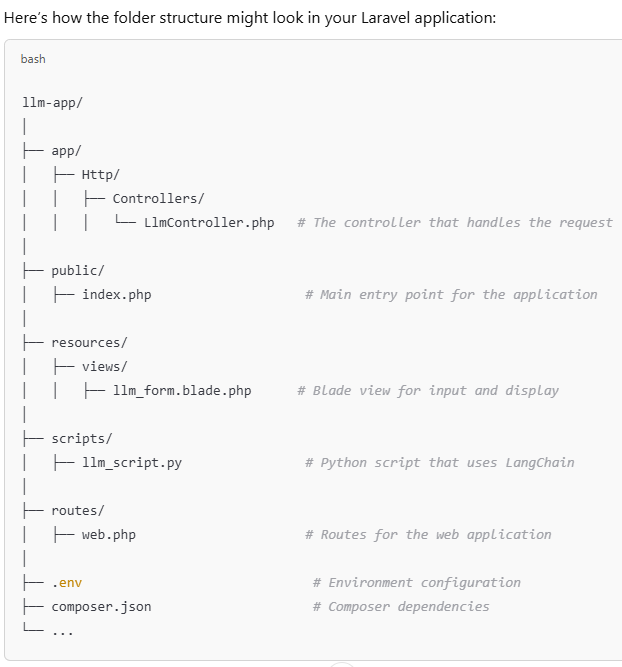Click the bash language label
This screenshot has width=622, height=667.
tap(33, 59)
